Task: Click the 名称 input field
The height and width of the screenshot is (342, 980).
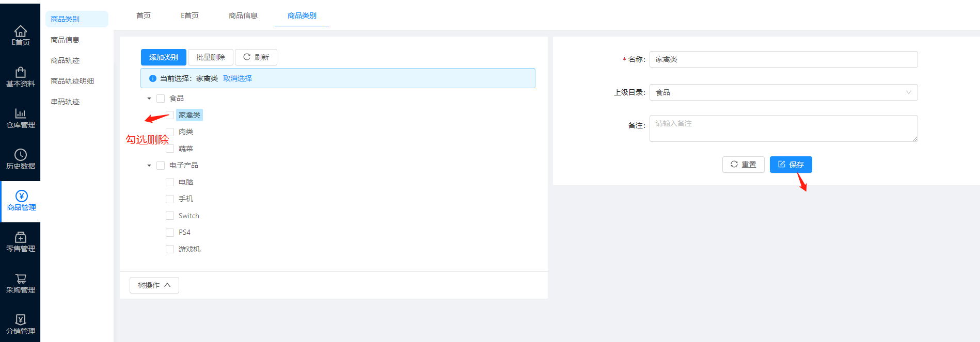Action: 783,59
